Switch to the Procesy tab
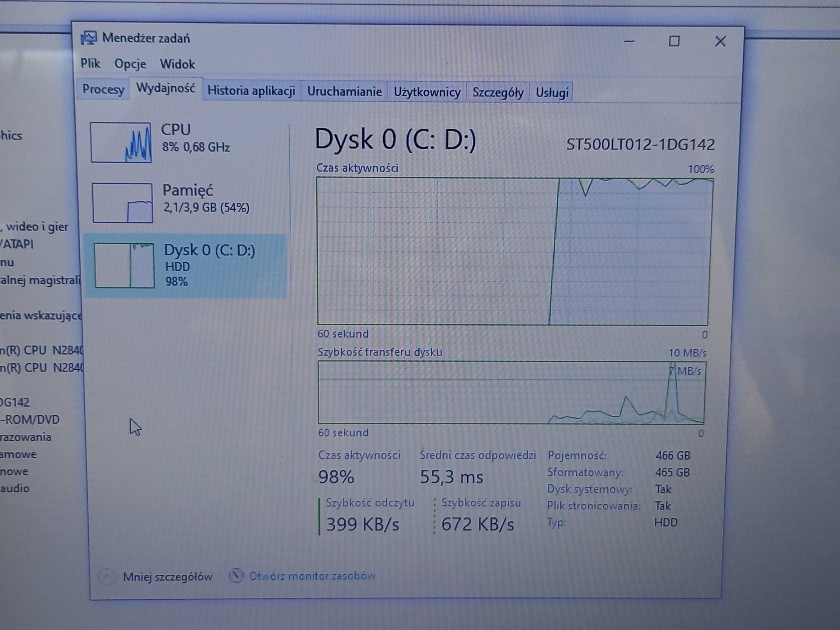Viewport: 840px width, 630px height. 103,89
